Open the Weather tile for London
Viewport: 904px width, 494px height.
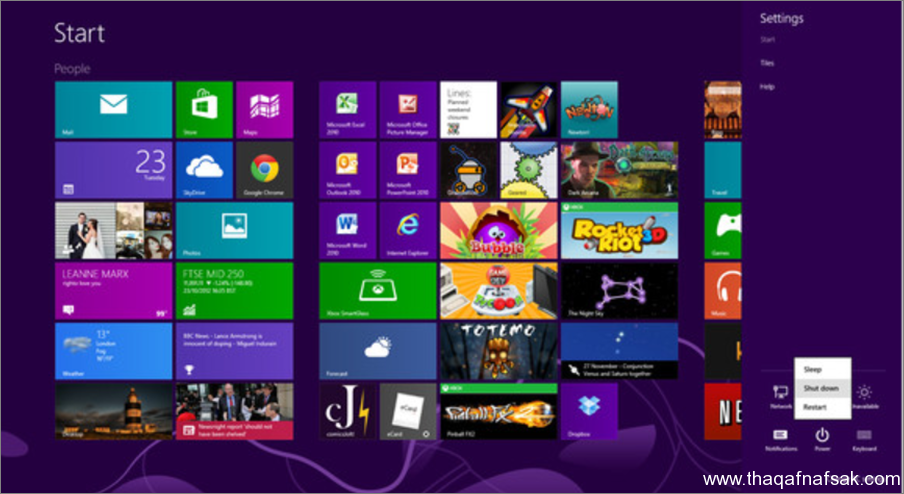click(x=114, y=351)
